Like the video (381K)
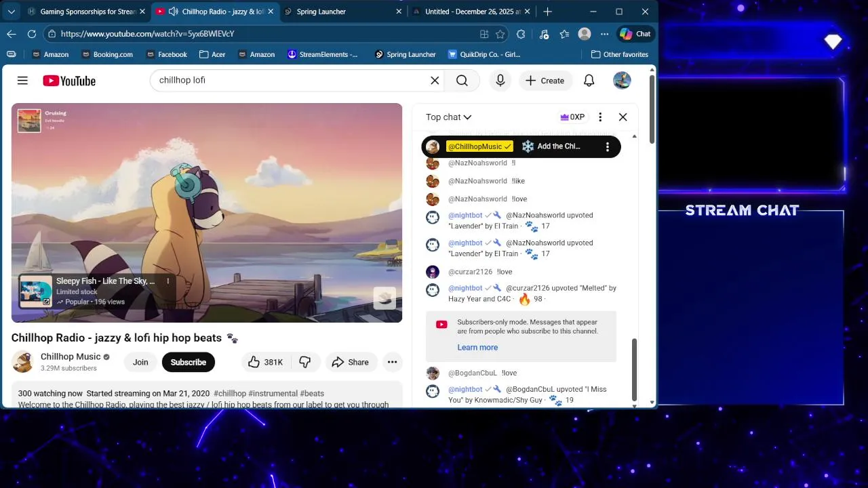Viewport: 868px width, 488px height. [x=266, y=362]
